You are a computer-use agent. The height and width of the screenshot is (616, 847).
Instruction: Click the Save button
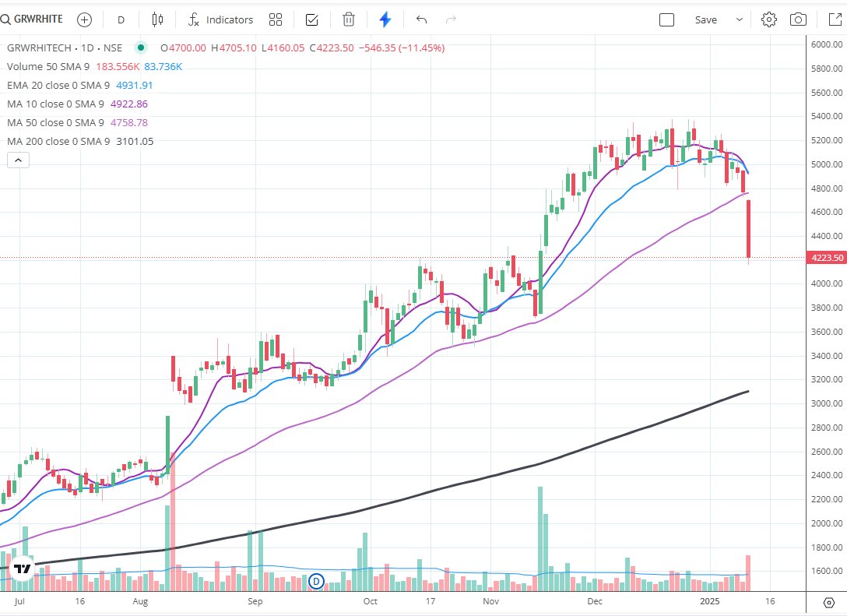pos(705,19)
